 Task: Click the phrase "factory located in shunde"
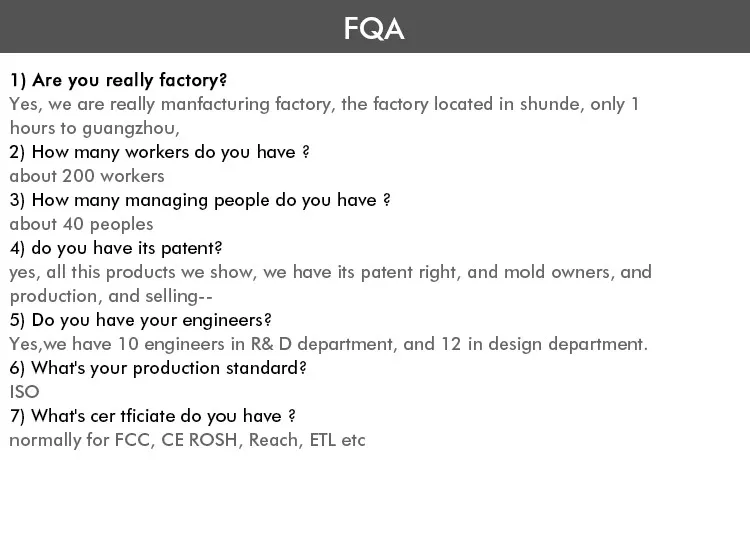(428, 104)
